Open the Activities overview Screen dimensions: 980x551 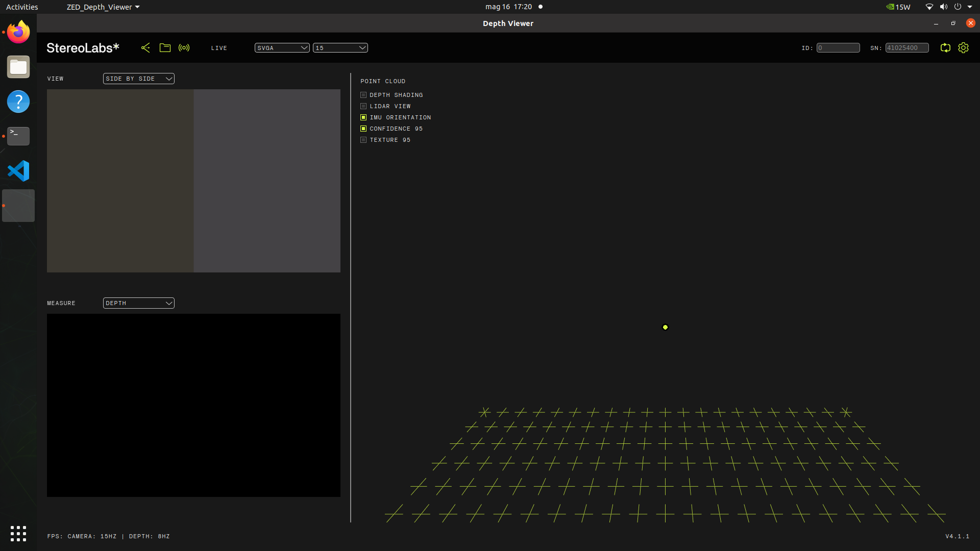[22, 7]
